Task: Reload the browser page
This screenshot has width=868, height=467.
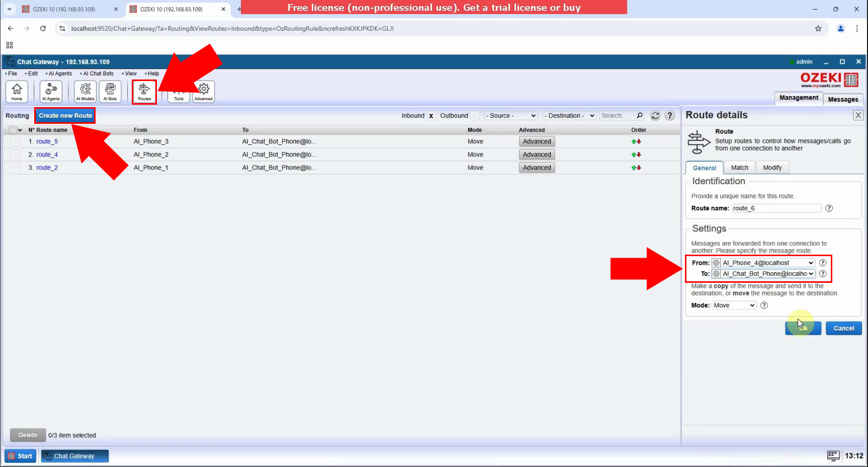Action: coord(43,29)
